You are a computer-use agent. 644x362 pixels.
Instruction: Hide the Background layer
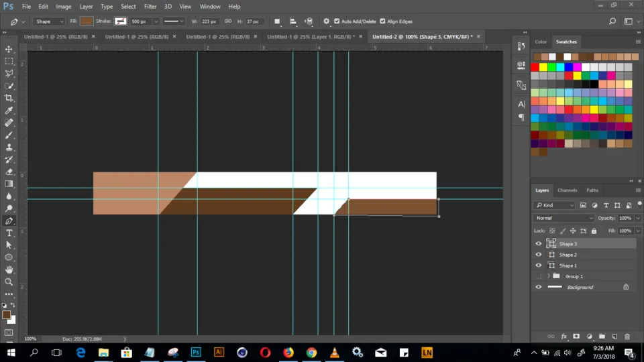pyautogui.click(x=539, y=287)
